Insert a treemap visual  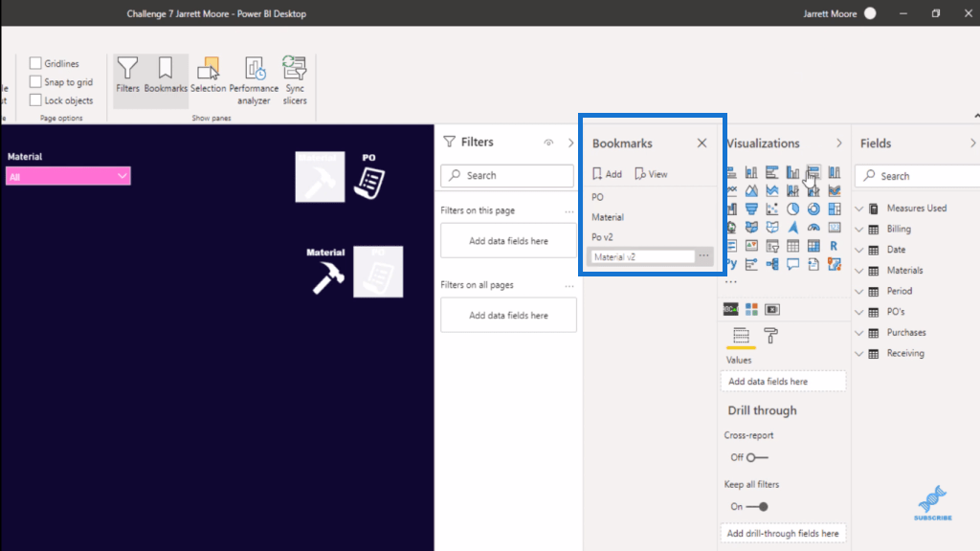coord(835,209)
